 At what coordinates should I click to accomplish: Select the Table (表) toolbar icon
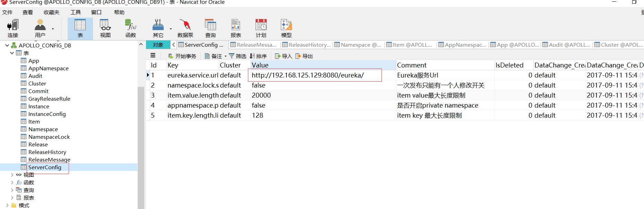(80, 29)
